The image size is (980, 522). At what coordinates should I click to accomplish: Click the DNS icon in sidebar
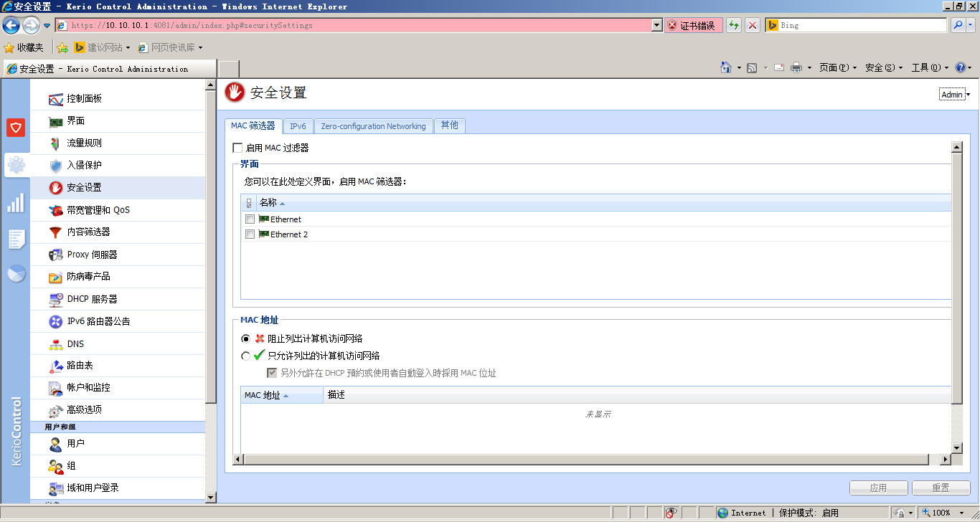tap(56, 344)
